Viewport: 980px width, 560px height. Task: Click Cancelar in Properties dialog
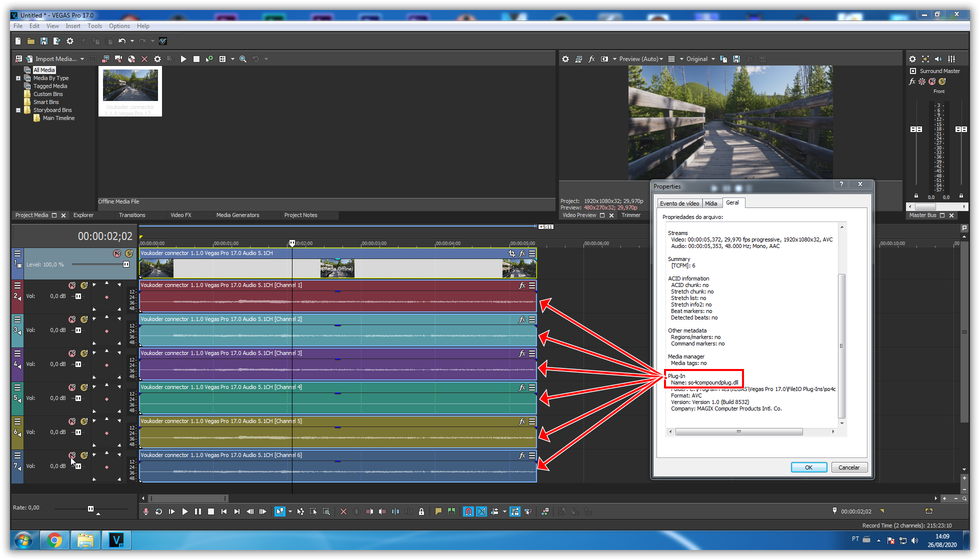848,467
